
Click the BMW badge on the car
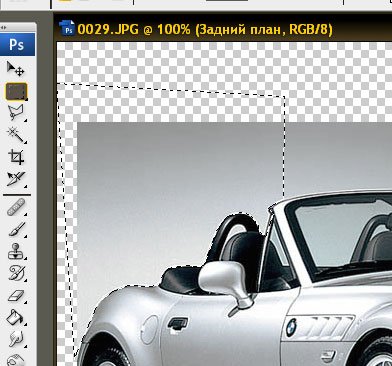point(291,327)
